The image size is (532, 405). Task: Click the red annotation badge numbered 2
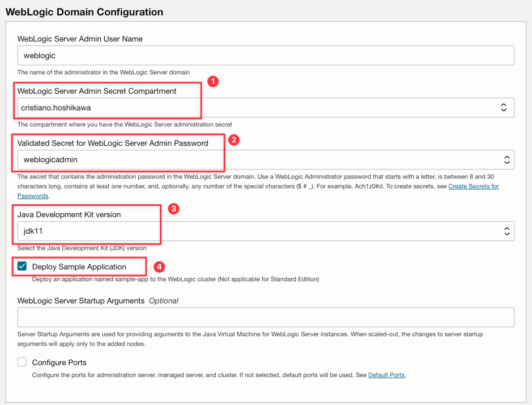point(233,140)
